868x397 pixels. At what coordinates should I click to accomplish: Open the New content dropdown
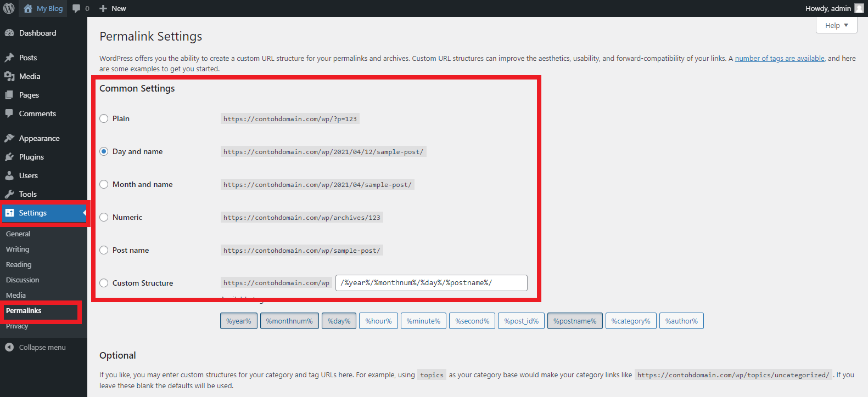pos(113,8)
